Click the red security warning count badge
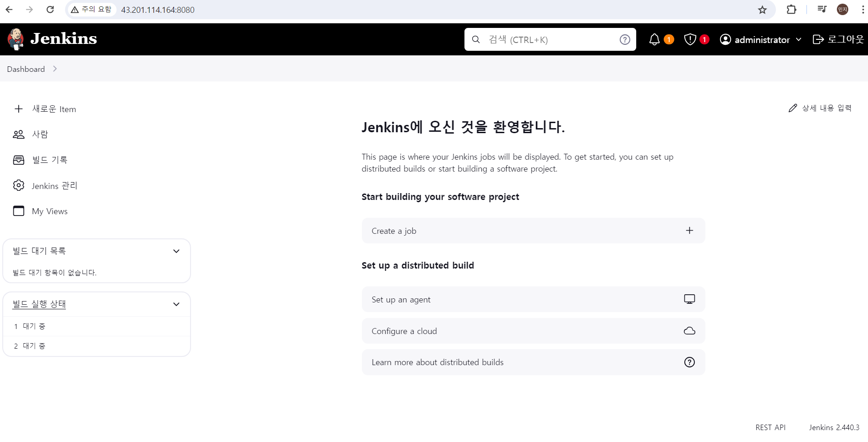Viewport: 868px width, 442px height. tap(704, 40)
